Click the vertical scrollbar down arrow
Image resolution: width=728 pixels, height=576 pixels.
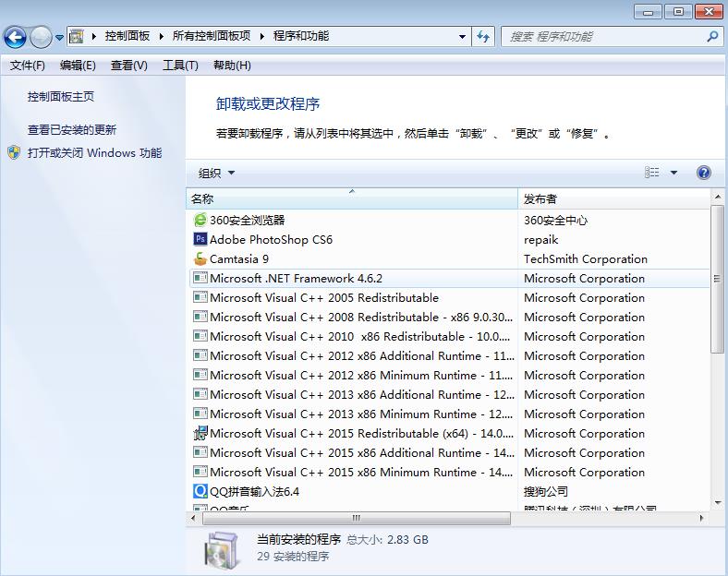[718, 503]
